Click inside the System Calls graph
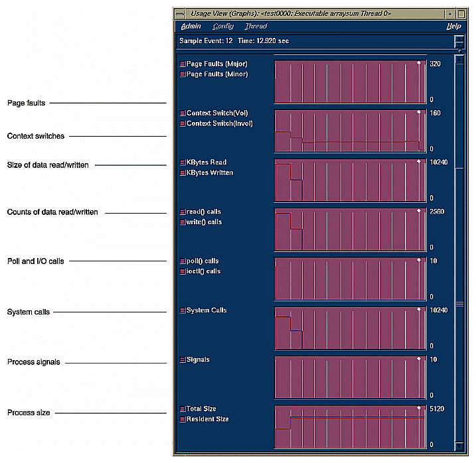Screen dimensions: 476x463 pos(351,328)
